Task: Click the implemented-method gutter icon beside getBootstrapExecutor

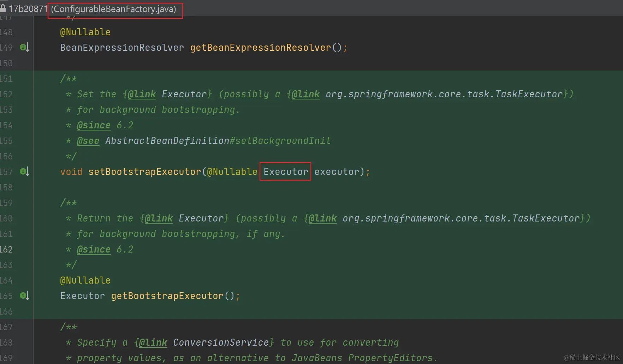Action: [24, 296]
